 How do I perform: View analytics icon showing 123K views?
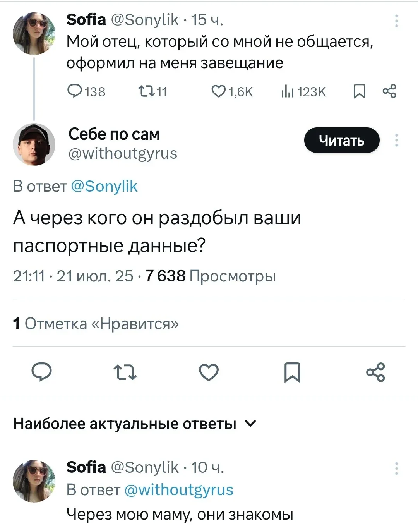[288, 92]
